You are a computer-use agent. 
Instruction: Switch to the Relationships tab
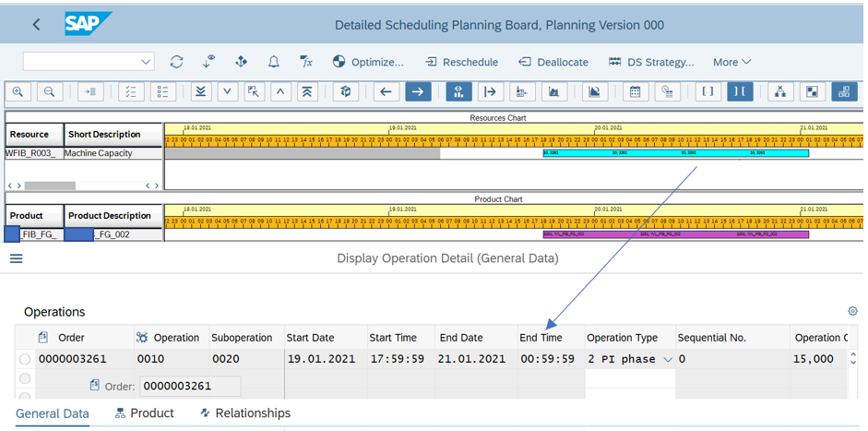coord(245,413)
